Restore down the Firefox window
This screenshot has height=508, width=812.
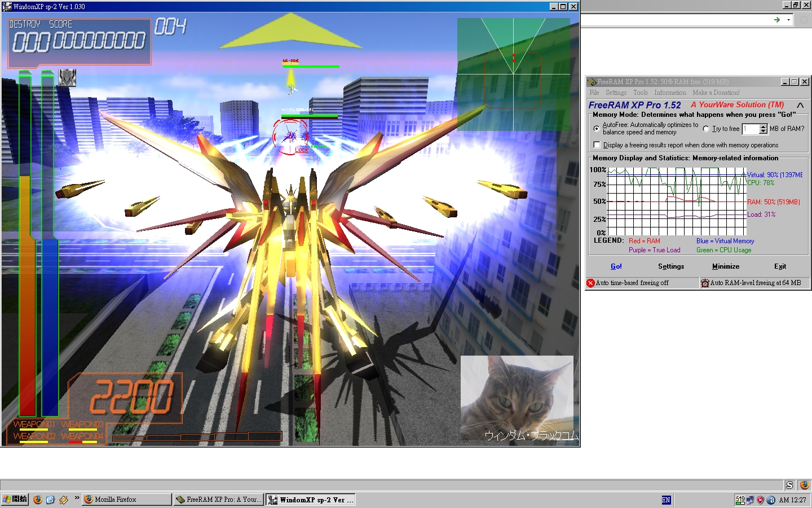(796, 5)
